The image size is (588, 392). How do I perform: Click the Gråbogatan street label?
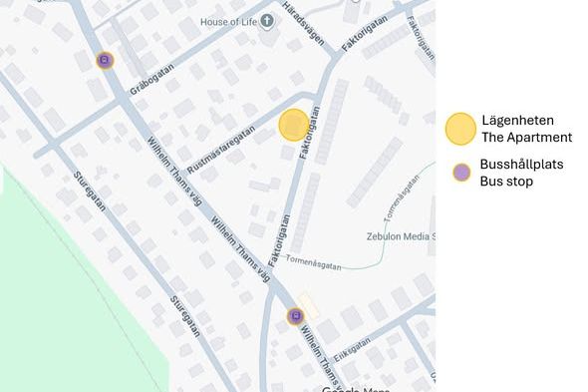click(151, 79)
